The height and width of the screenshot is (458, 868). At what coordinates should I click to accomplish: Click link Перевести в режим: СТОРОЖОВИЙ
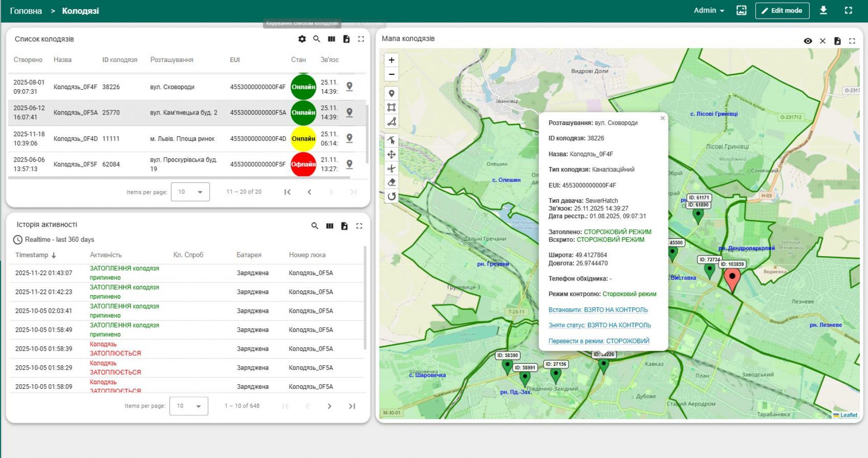click(599, 341)
